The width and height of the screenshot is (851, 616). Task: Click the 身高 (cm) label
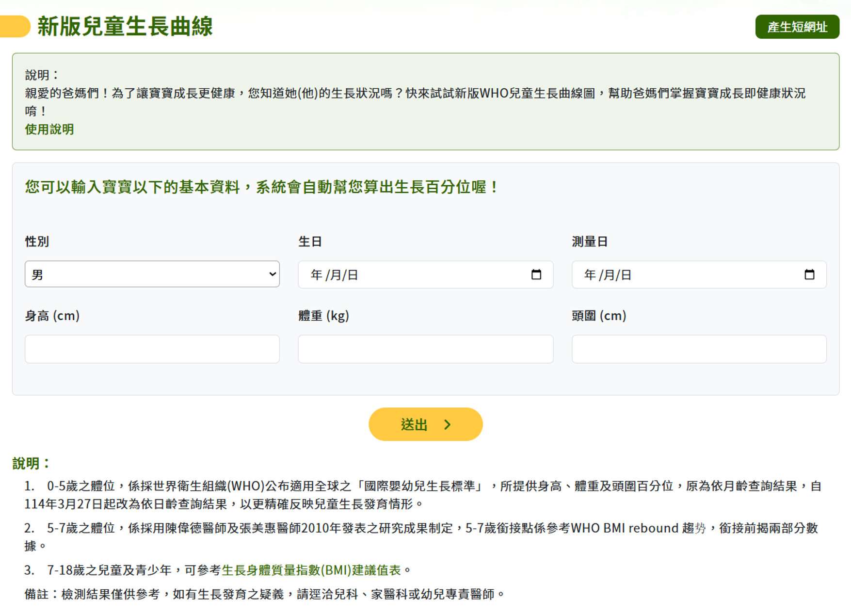[52, 316]
